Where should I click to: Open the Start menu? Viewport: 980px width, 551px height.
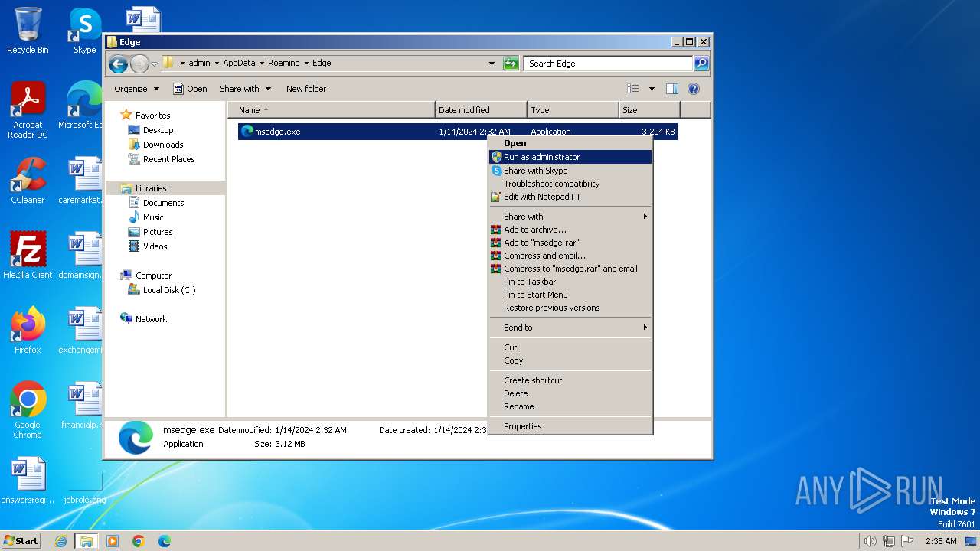pos(21,541)
